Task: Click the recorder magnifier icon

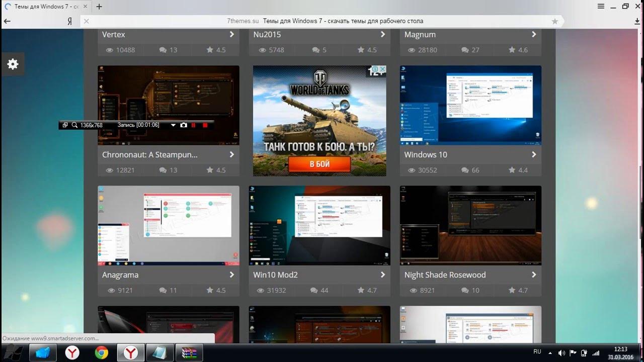Action: pos(74,125)
